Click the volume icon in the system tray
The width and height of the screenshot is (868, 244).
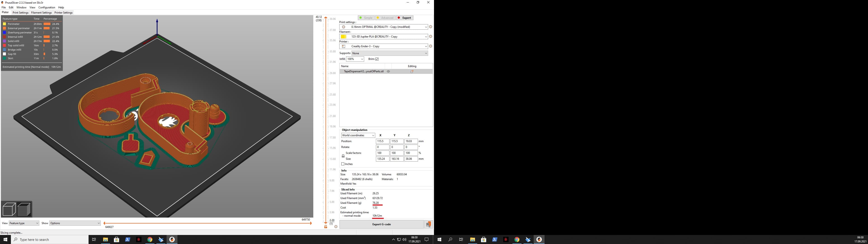pyautogui.click(x=404, y=240)
